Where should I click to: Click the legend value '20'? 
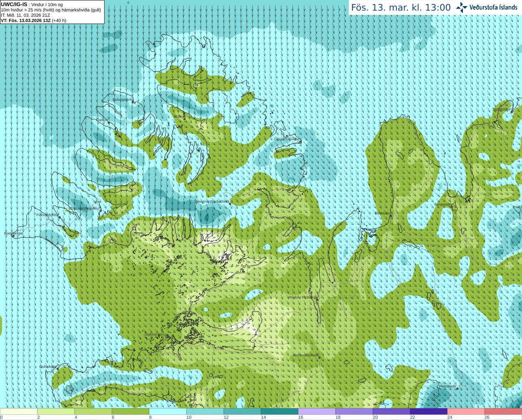(x=375, y=418)
